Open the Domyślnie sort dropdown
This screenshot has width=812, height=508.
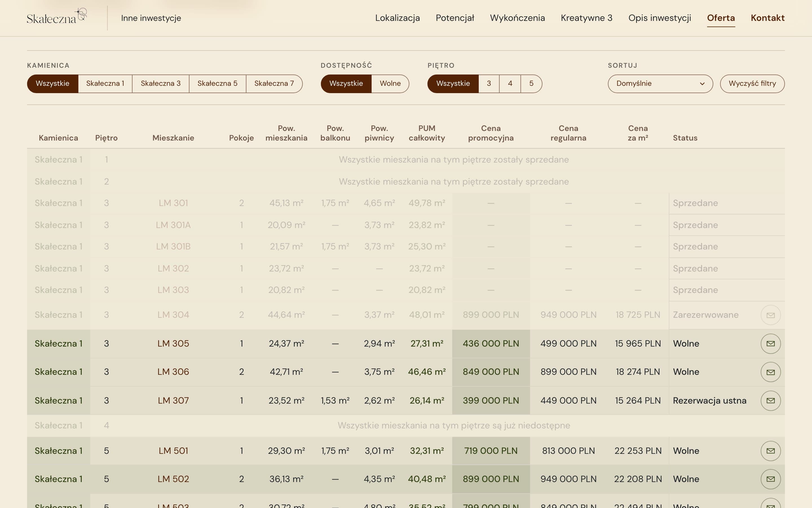coord(660,84)
